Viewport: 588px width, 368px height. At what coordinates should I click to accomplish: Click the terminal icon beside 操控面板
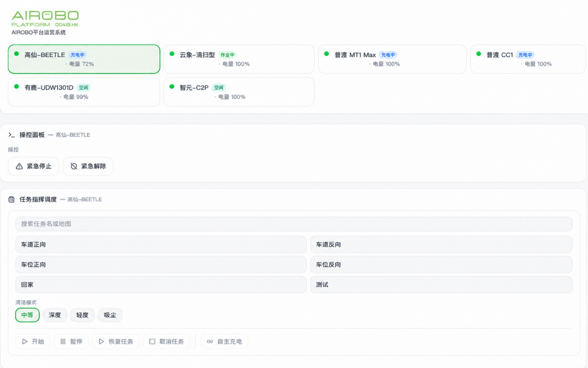[11, 134]
